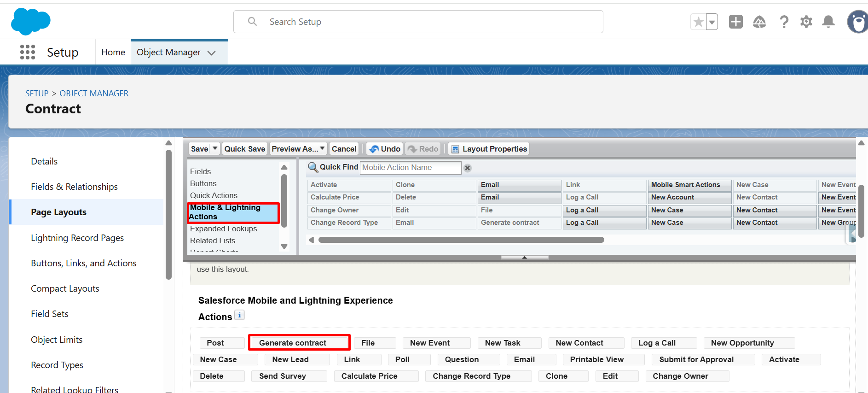Click the palette horizontal scrollbar
868x393 pixels.
click(x=461, y=240)
